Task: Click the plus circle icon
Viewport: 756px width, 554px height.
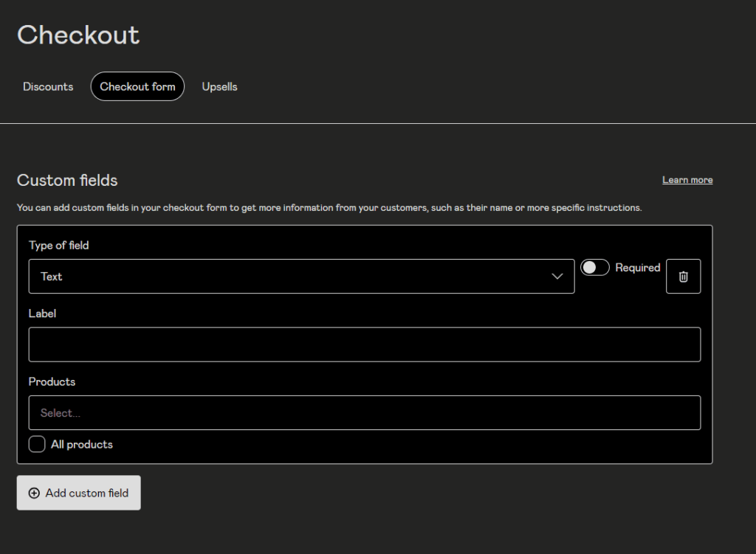Action: 34,493
